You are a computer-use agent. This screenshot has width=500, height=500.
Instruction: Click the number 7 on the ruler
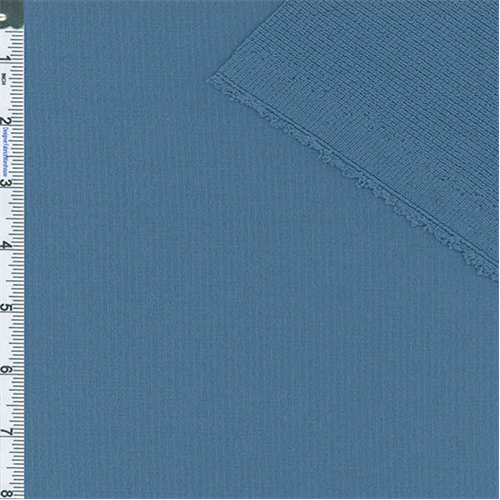5,432
